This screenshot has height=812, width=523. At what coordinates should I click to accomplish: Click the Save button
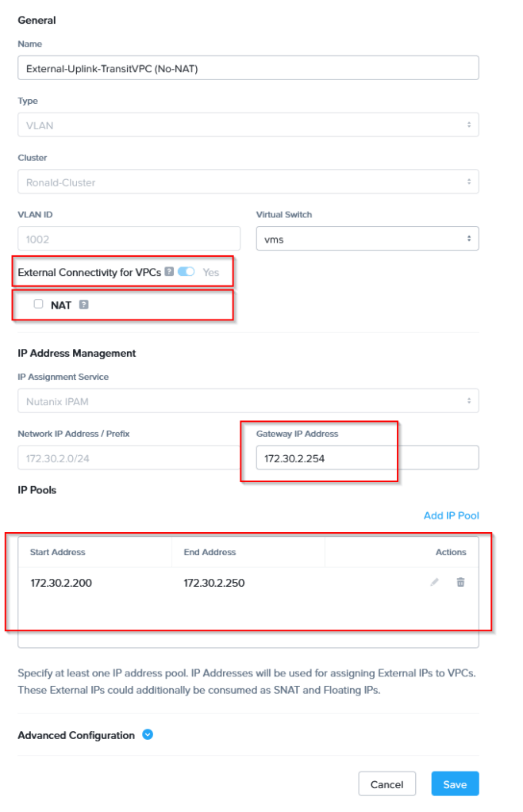tap(455, 784)
